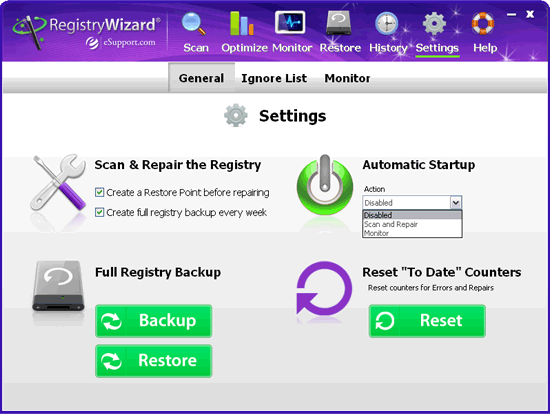
Task: Toggle Create a Restore Point before repairing
Action: click(x=99, y=192)
